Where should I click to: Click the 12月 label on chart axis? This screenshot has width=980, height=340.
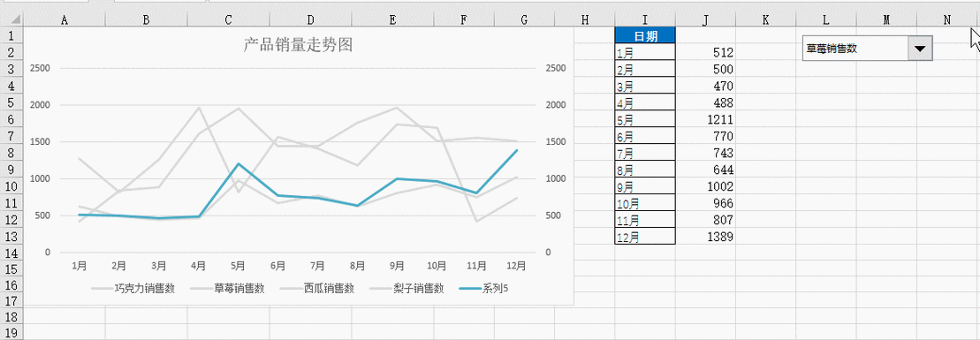click(x=516, y=266)
